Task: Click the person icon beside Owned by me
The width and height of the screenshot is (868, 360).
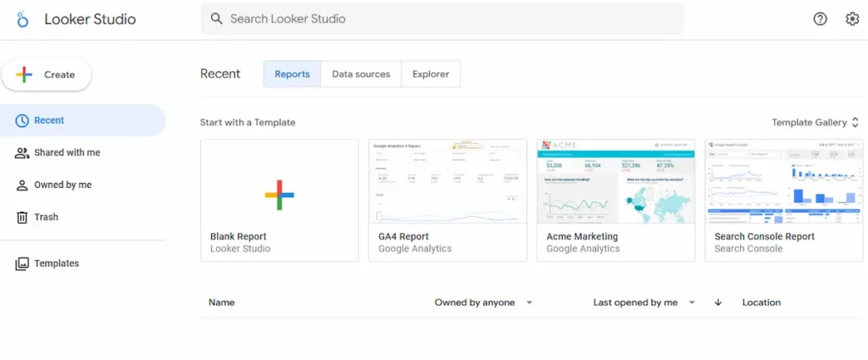Action: 21,185
